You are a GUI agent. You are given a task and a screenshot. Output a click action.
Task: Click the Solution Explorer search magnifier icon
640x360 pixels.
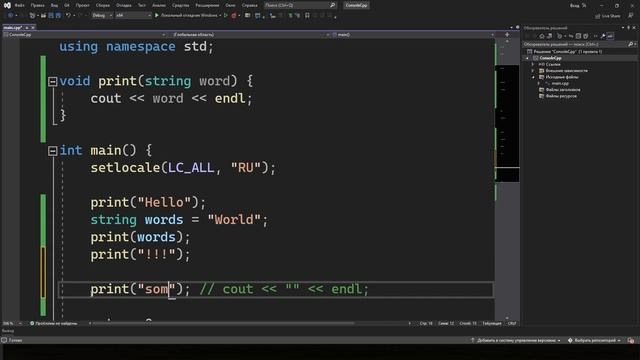point(631,44)
